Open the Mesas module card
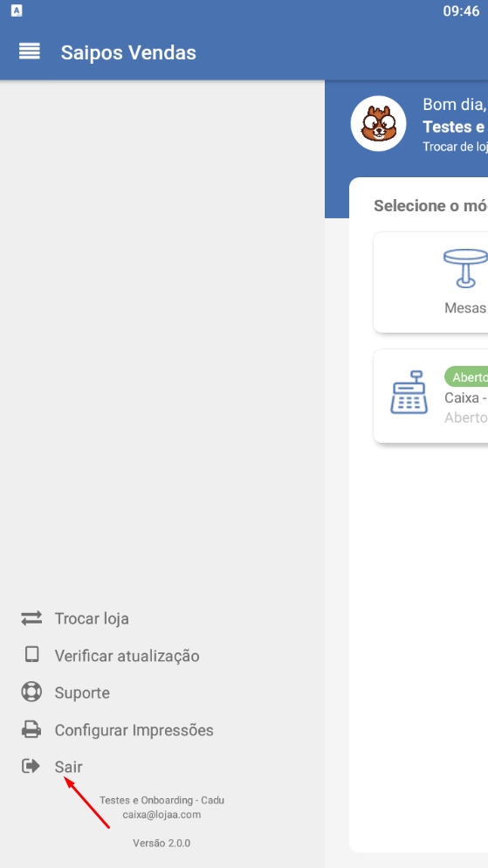The height and width of the screenshot is (868, 488). (431, 282)
